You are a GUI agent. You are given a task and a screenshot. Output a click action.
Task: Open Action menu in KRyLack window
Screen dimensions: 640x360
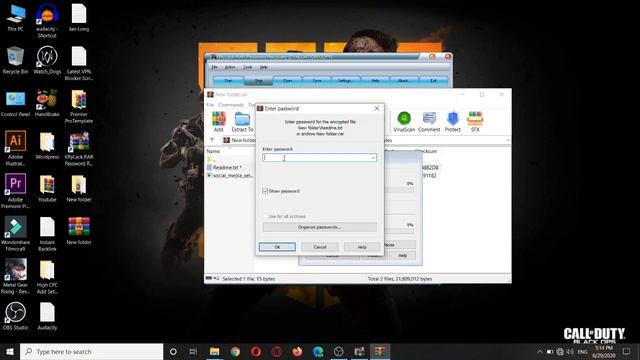(230, 67)
